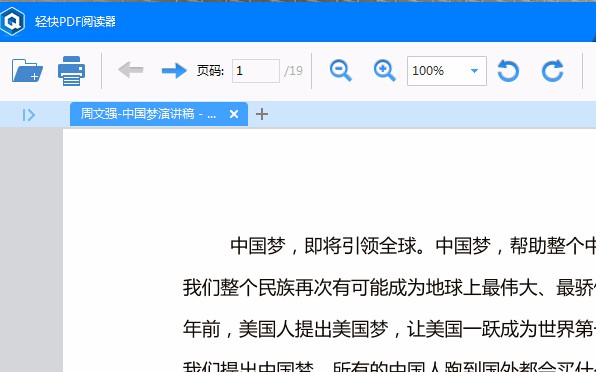This screenshot has width=596, height=372.
Task: Click the 轻快PDF阅读器 title text
Action: (x=75, y=22)
